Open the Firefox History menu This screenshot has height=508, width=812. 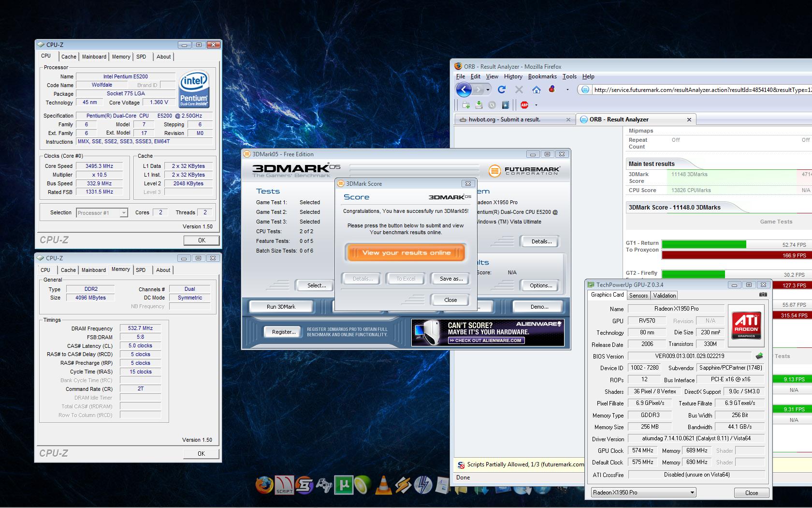(x=513, y=76)
